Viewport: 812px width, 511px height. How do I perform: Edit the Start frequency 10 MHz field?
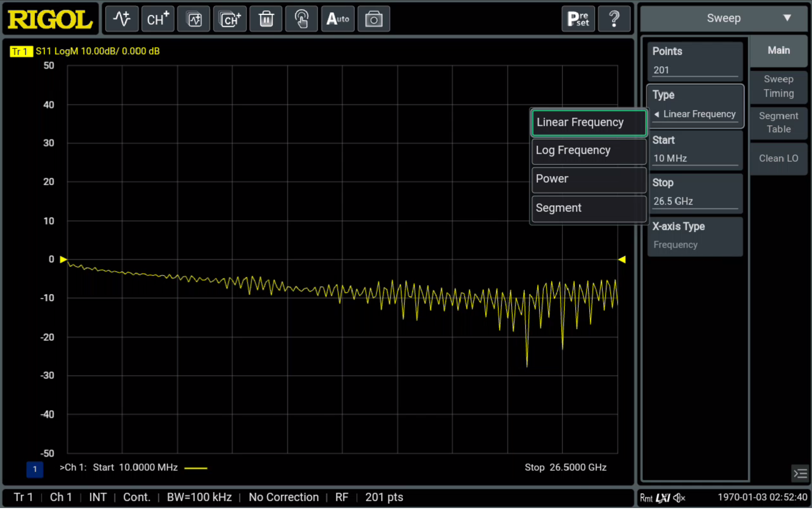click(x=695, y=150)
